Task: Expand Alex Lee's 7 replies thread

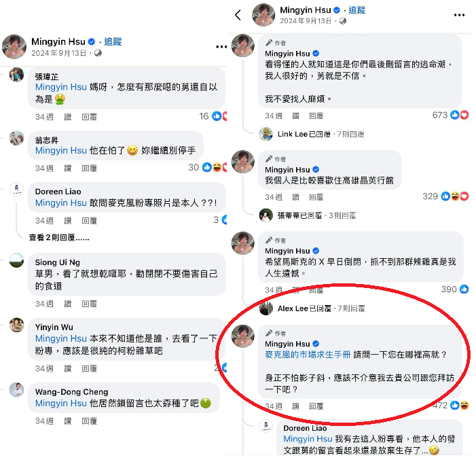Action: click(321, 308)
